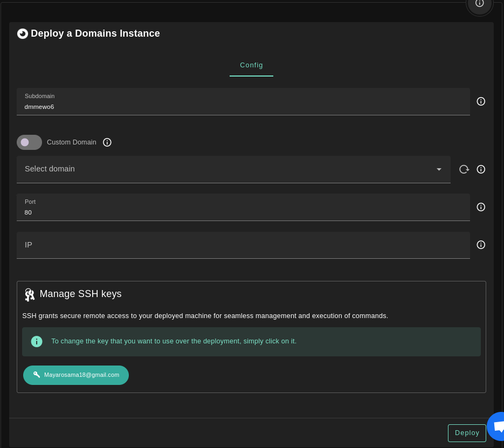Click the info icon beside IP field
This screenshot has width=504, height=448.
(480, 245)
